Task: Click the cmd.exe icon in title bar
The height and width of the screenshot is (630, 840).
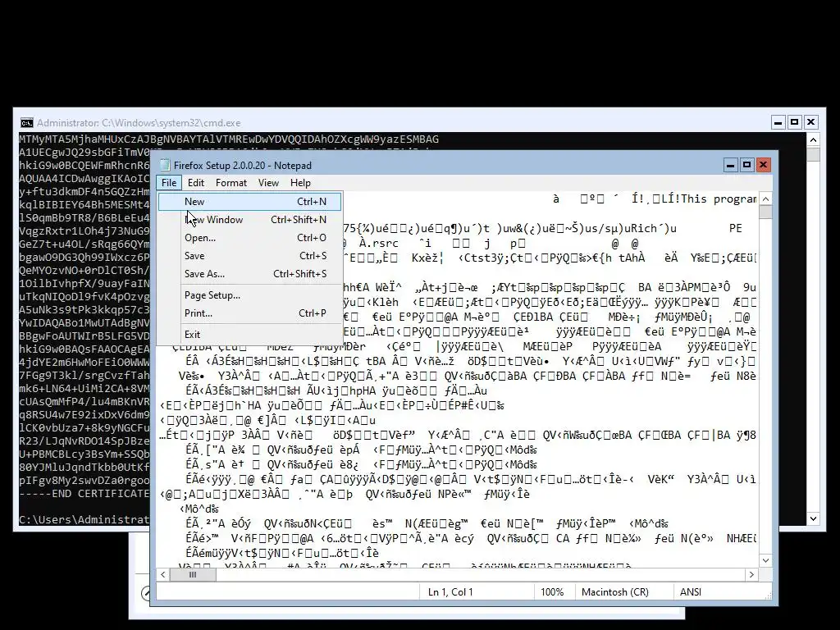Action: [27, 123]
